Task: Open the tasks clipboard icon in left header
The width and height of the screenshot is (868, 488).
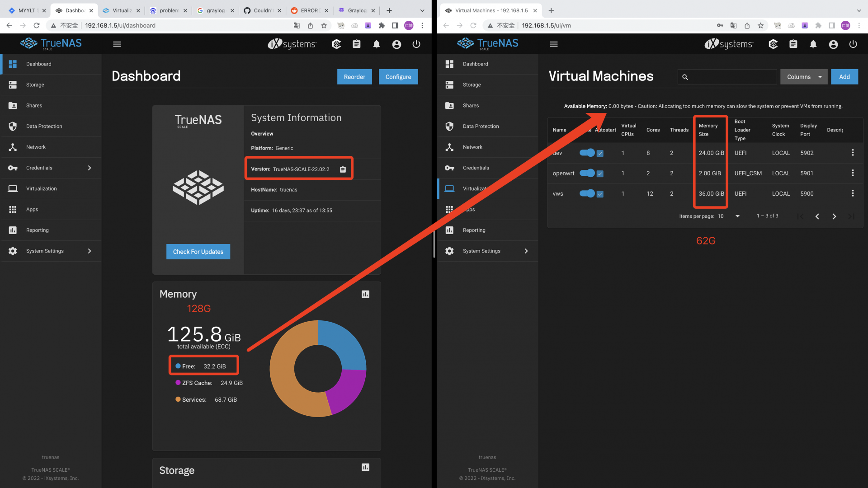Action: pos(356,44)
